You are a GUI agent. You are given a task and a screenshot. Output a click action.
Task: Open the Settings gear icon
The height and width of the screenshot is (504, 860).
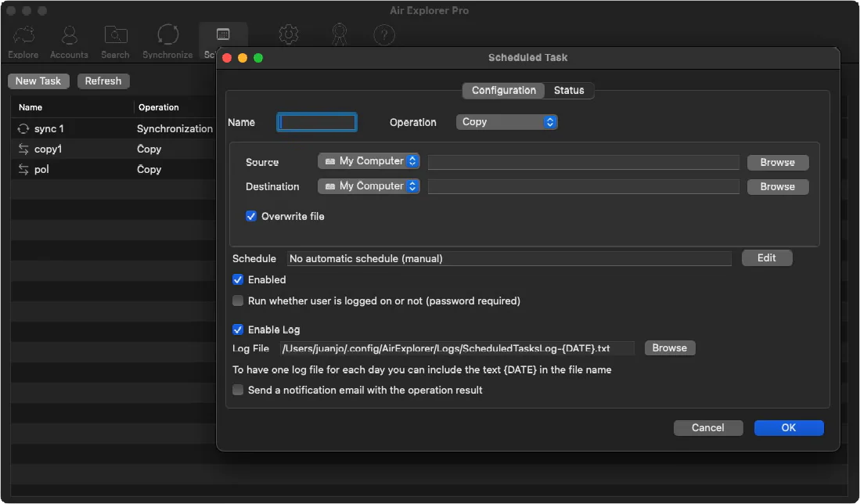(x=288, y=34)
